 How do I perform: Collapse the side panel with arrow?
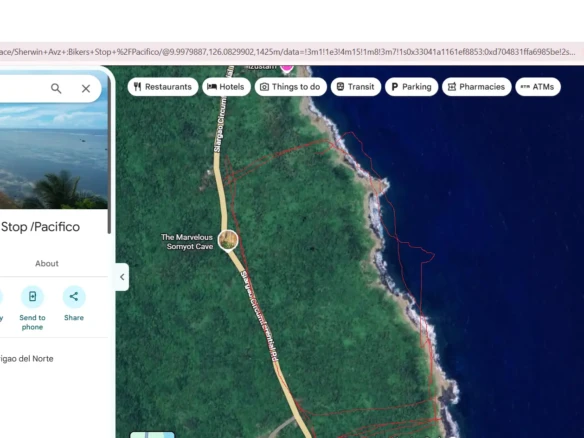click(x=122, y=277)
